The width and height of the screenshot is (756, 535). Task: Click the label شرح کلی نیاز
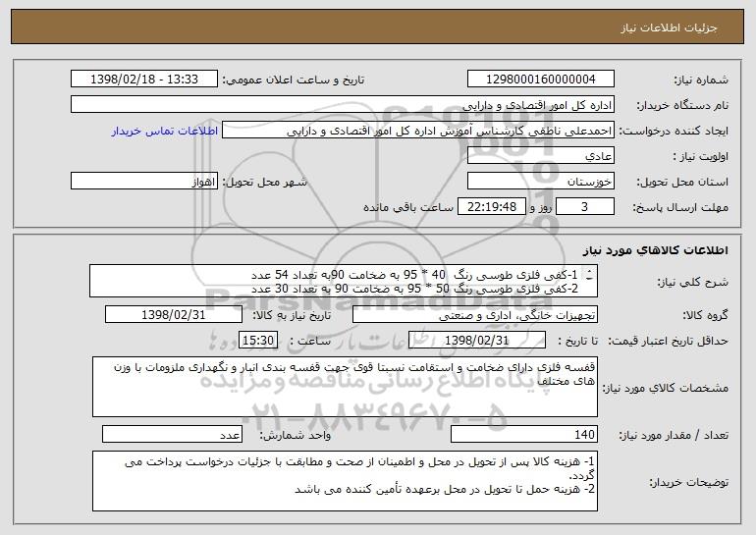point(693,282)
